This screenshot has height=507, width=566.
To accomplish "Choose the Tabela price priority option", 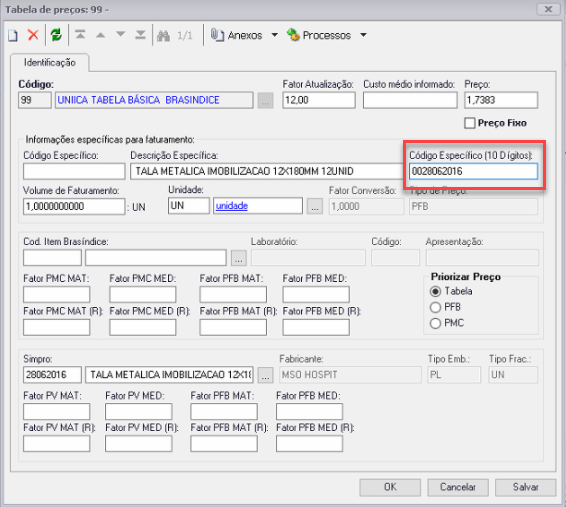I will click(435, 291).
